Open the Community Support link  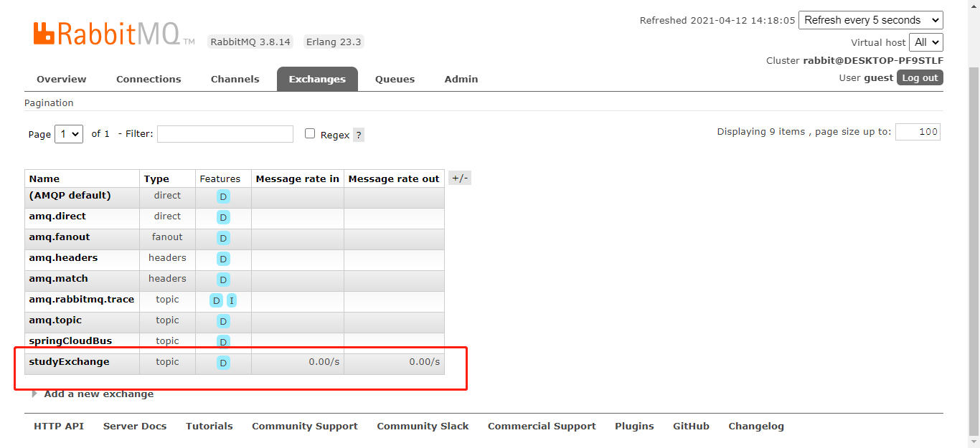pos(305,426)
